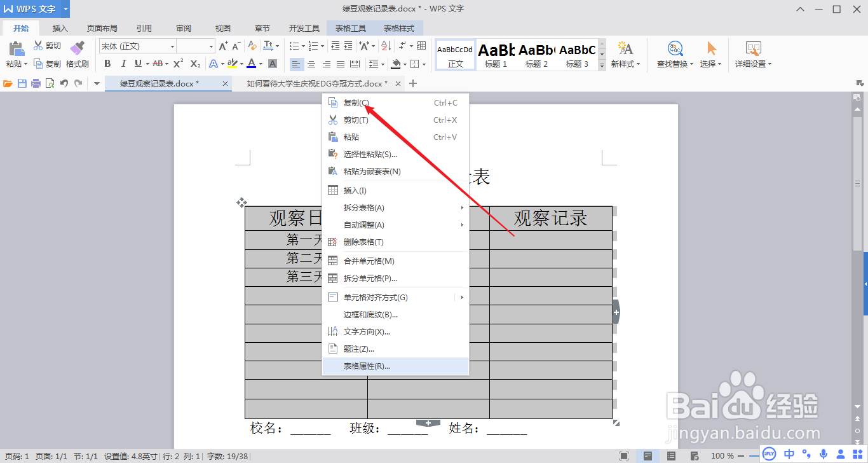This screenshot has height=463, width=868.
Task: Click the clear formatting eraser icon
Action: click(x=252, y=46)
